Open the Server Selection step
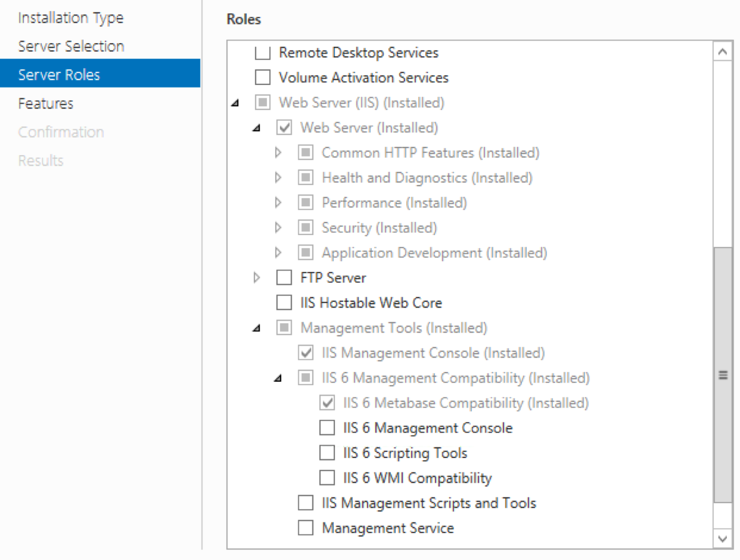The image size is (740, 560). coord(71,46)
